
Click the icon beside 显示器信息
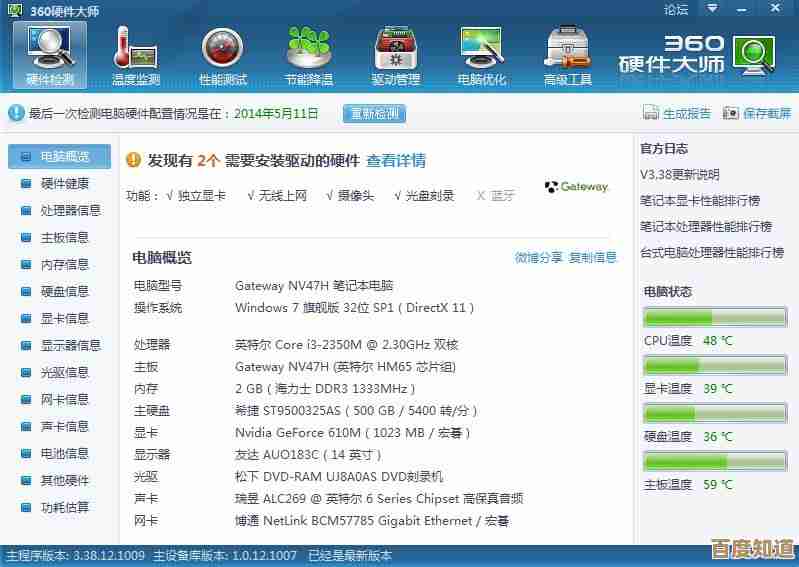[x=25, y=345]
